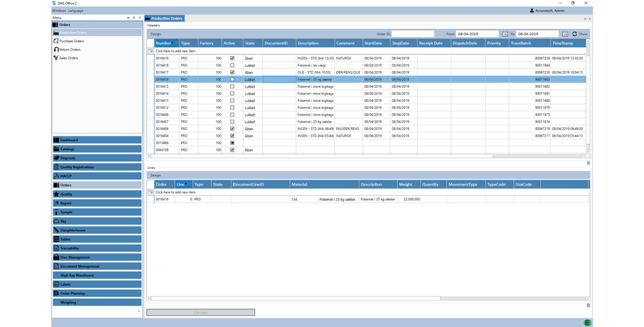644x327 pixels.
Task: Open the Traceability module
Action: click(x=70, y=248)
